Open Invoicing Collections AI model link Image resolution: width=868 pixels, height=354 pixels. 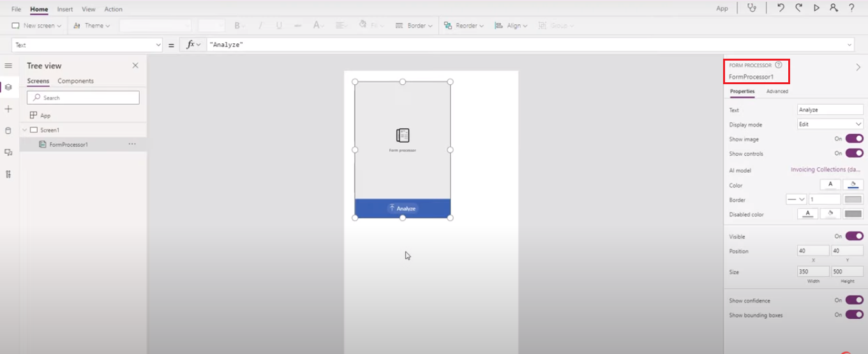[827, 170]
